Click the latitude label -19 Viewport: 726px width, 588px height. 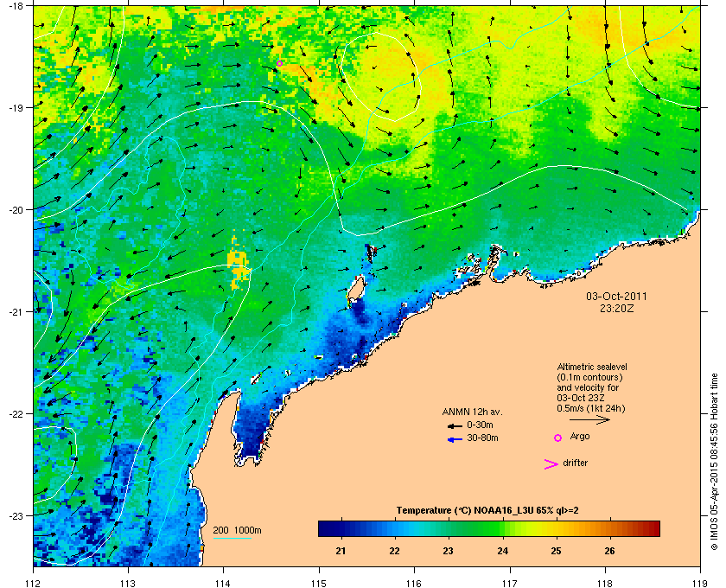click(16, 107)
